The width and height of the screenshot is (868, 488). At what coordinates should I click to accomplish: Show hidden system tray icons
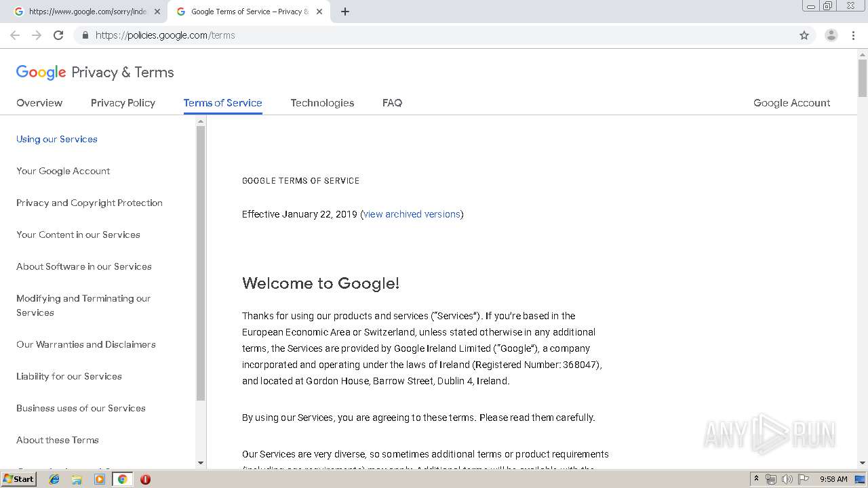(756, 479)
